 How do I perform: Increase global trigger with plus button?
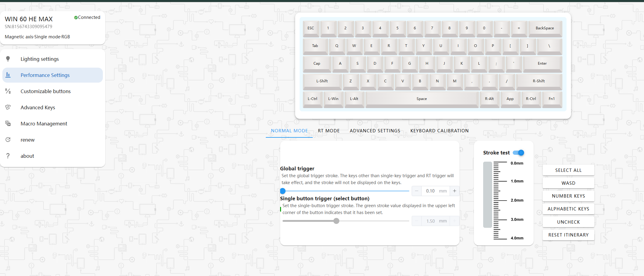454,191
